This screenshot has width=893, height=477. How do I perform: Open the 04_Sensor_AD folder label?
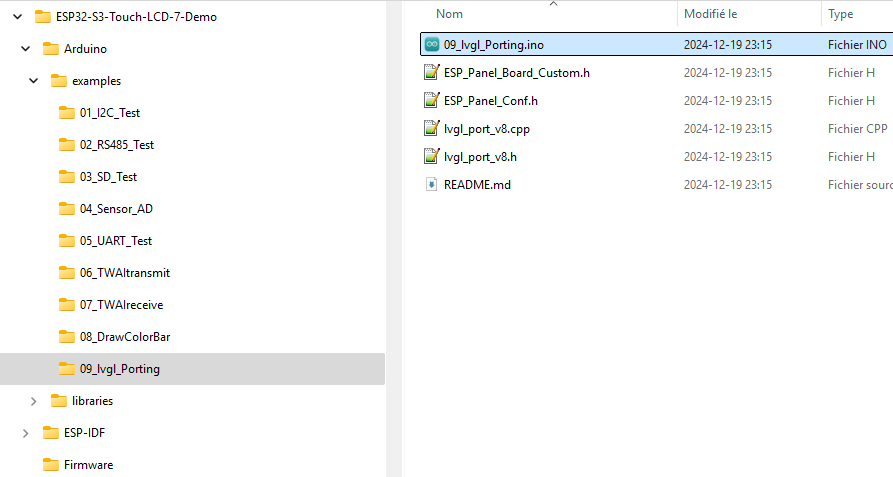[x=116, y=208]
